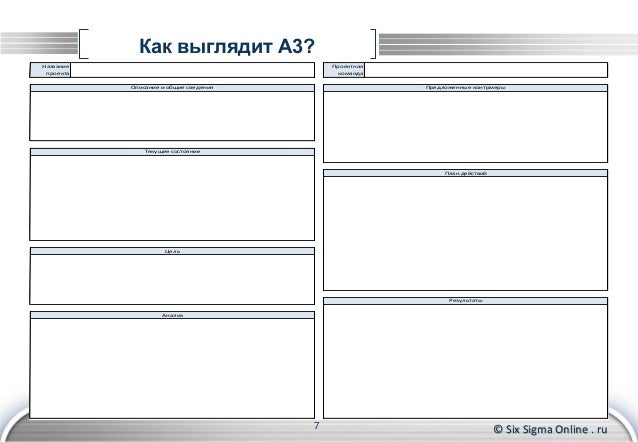This screenshot has width=638, height=442.
Task: Select the "Результаты" section header
Action: coord(465,301)
